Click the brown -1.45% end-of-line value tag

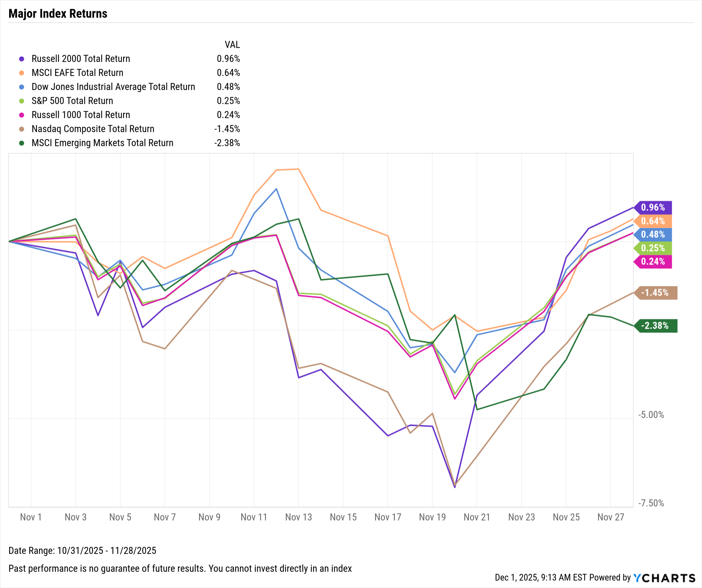[x=655, y=293]
